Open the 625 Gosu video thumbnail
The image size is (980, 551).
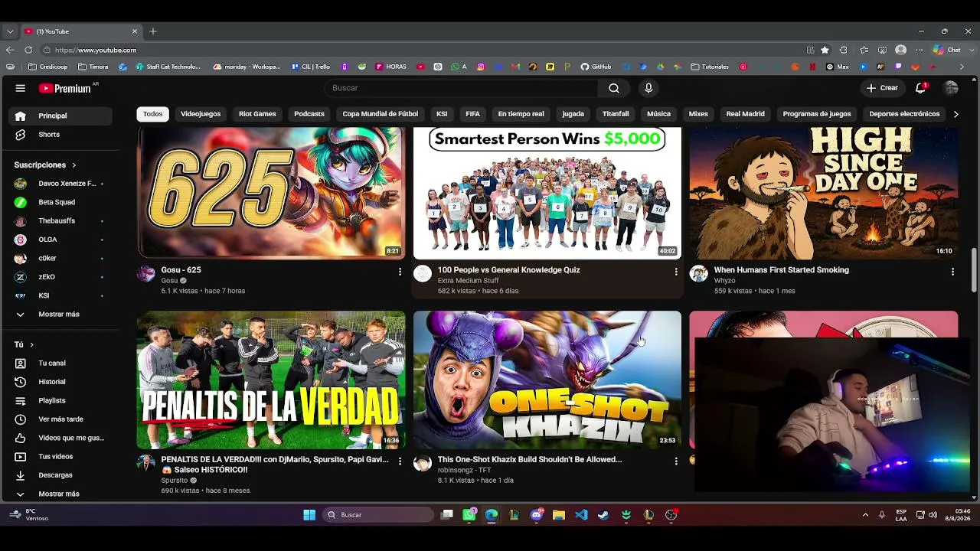[x=271, y=193]
